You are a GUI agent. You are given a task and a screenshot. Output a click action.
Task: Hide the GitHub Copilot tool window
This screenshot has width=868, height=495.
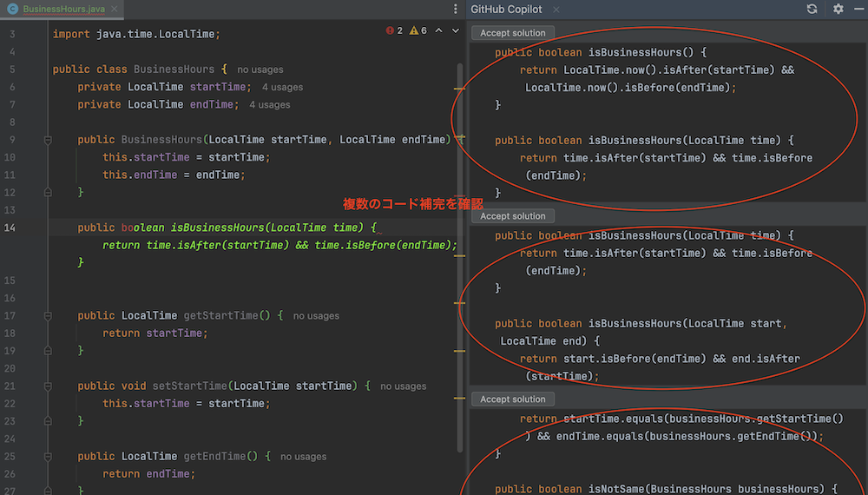859,9
